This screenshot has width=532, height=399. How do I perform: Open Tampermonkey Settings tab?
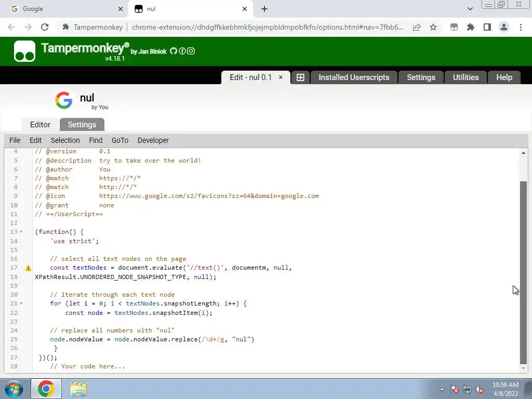(x=421, y=77)
